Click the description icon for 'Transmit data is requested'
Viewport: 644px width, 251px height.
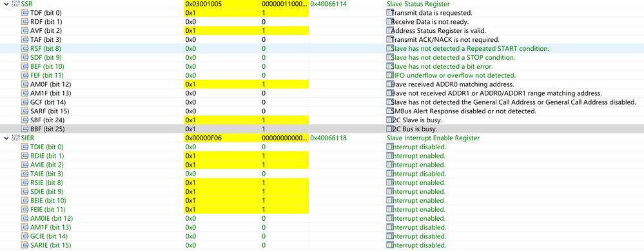click(389, 13)
